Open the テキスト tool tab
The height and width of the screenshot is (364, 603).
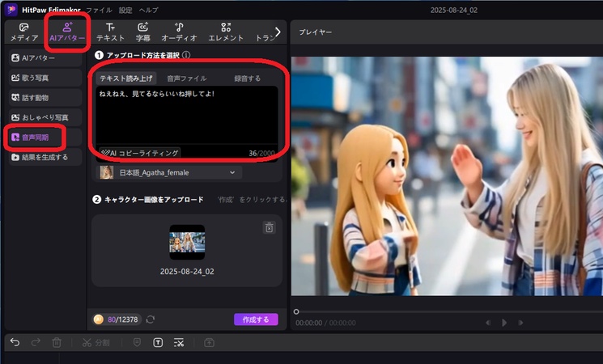(110, 32)
